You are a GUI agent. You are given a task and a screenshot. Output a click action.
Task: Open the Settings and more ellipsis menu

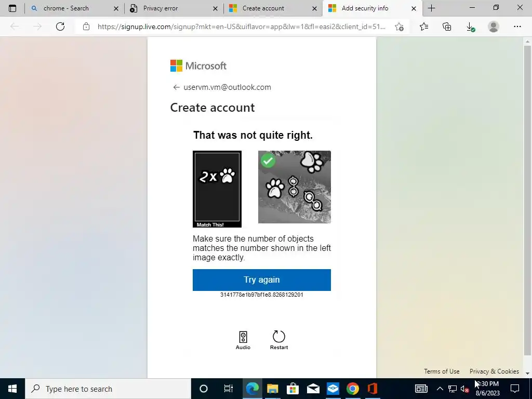(517, 26)
